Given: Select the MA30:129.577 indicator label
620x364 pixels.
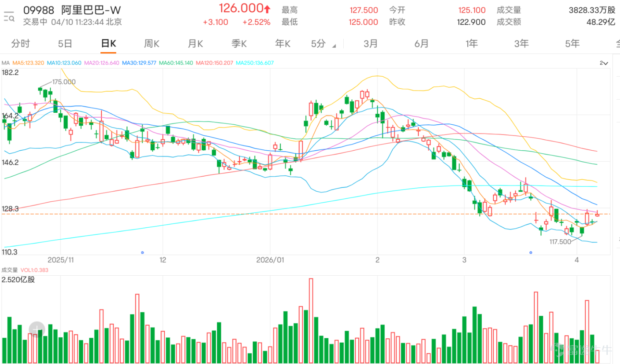Looking at the screenshot, I should tap(139, 63).
